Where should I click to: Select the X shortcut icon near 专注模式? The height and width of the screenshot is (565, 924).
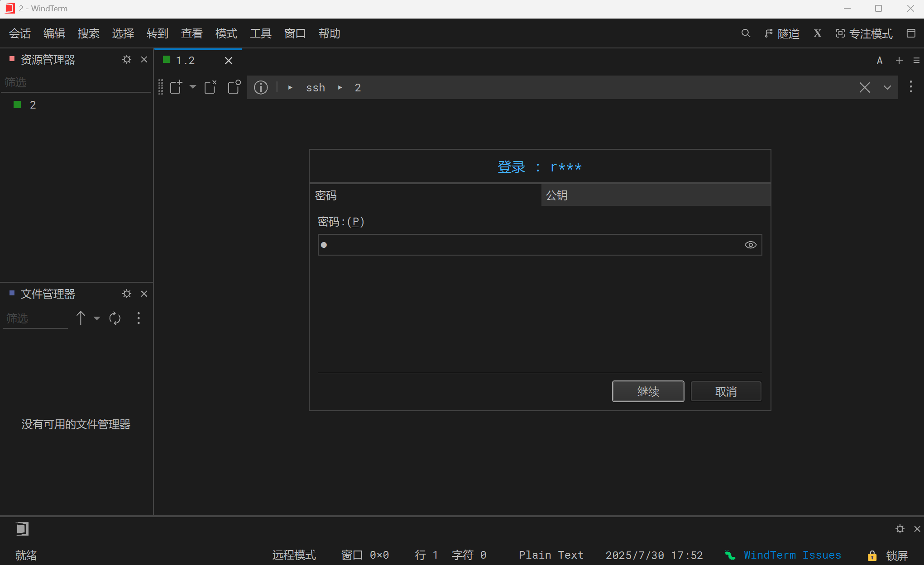[817, 33]
